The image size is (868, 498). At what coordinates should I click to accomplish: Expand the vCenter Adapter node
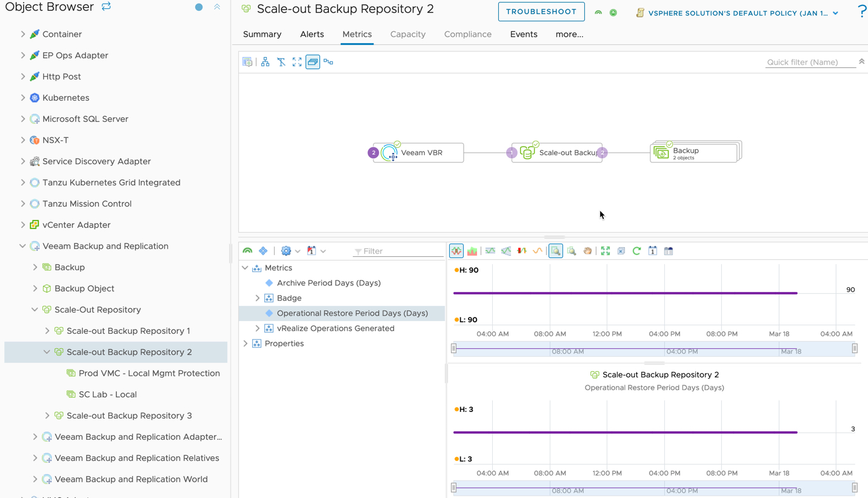(23, 225)
